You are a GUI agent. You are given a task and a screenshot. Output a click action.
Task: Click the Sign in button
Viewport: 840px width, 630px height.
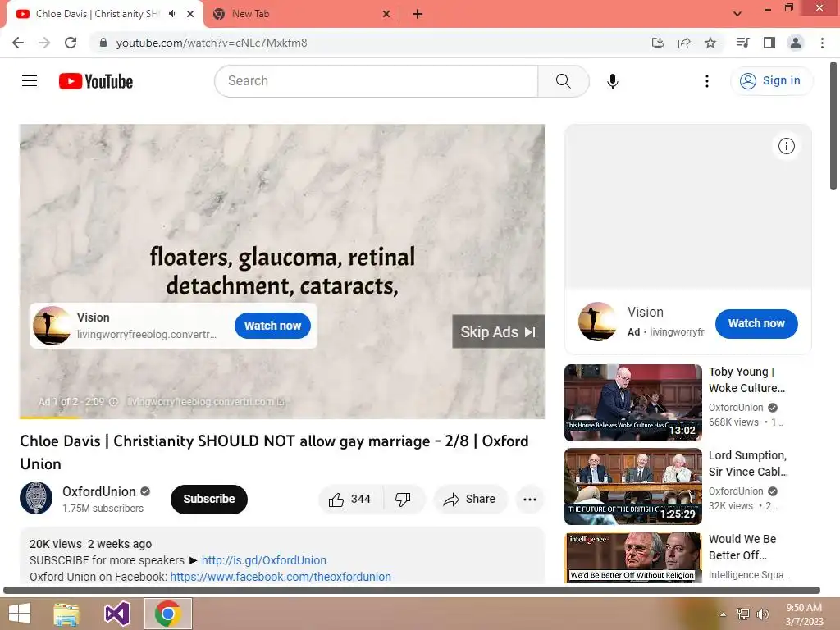click(771, 81)
